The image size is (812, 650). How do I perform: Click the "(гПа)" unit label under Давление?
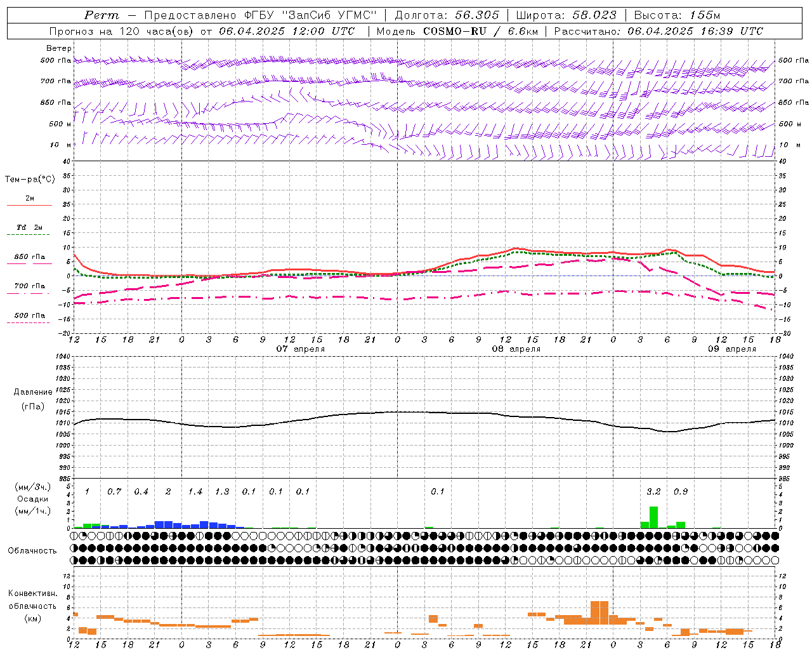(33, 407)
